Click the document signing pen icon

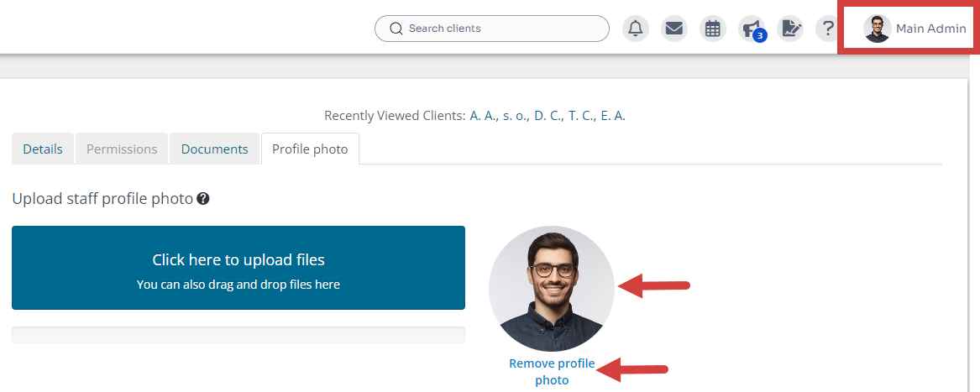point(789,29)
